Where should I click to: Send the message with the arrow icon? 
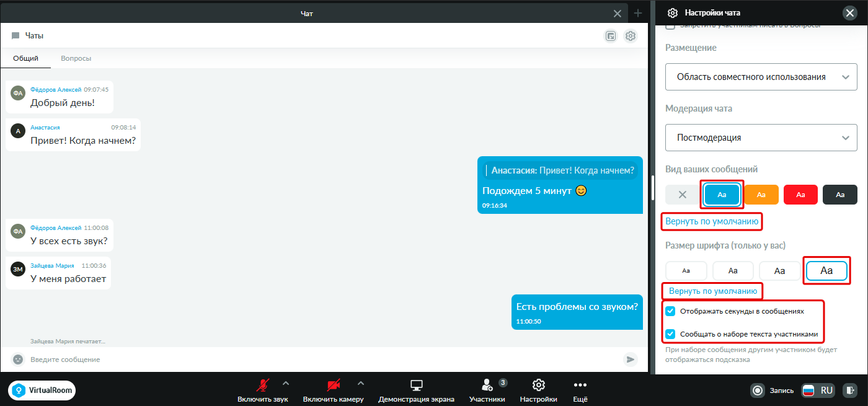(631, 359)
